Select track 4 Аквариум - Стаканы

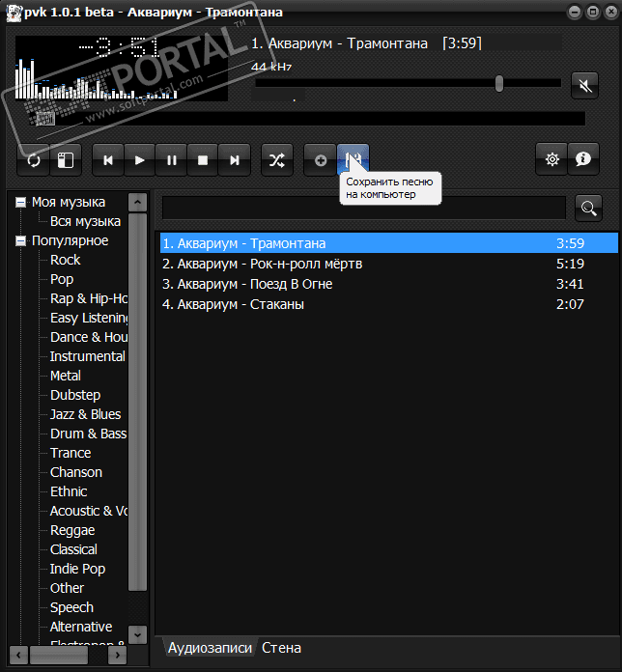(x=389, y=304)
